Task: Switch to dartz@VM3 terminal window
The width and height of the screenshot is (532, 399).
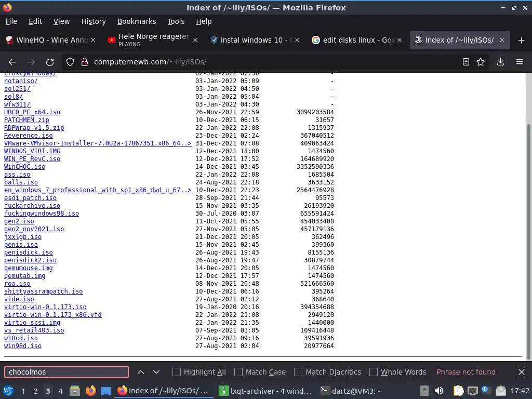Action: point(352,391)
